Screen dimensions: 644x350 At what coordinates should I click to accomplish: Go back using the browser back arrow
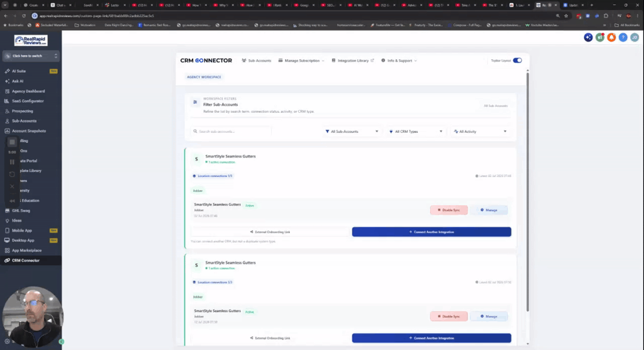point(6,16)
